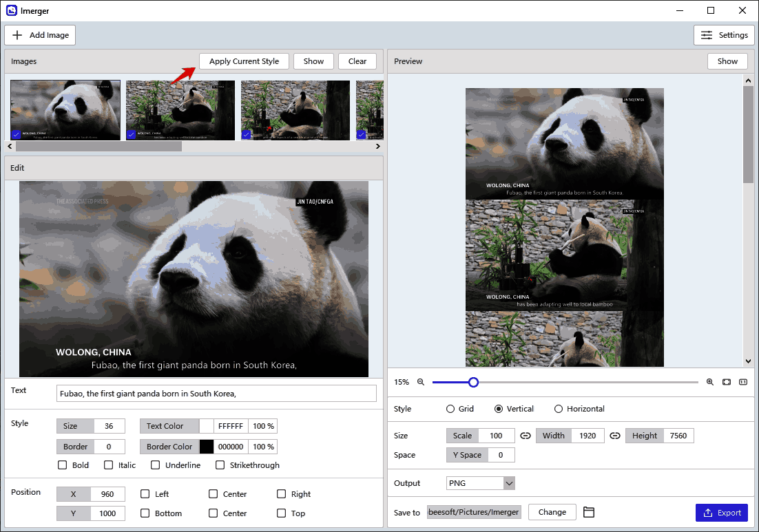Click the fit-to-window preview icon
Viewport: 759px width, 532px height.
coord(727,382)
